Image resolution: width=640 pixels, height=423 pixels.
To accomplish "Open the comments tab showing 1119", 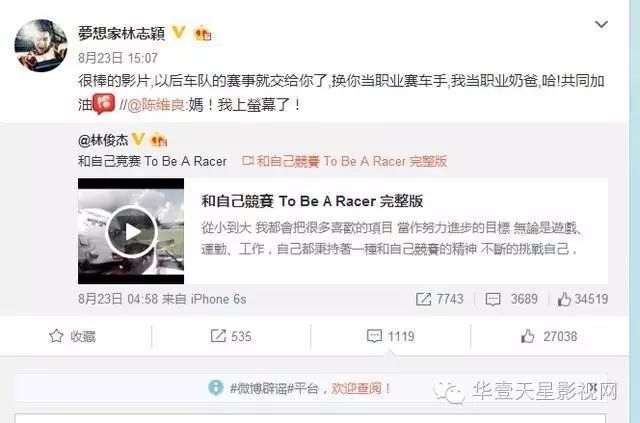I will point(391,336).
